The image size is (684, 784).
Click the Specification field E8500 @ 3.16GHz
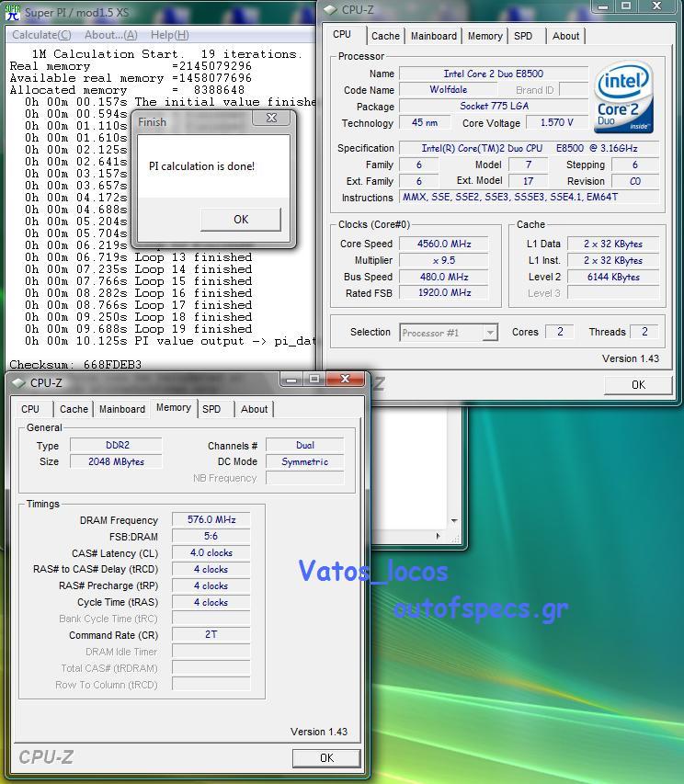(x=529, y=148)
